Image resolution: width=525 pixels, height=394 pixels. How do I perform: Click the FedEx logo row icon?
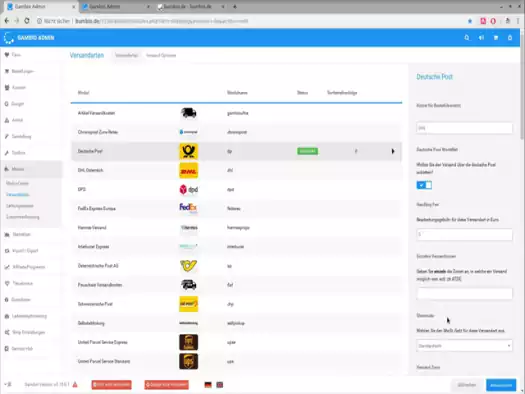click(x=189, y=208)
